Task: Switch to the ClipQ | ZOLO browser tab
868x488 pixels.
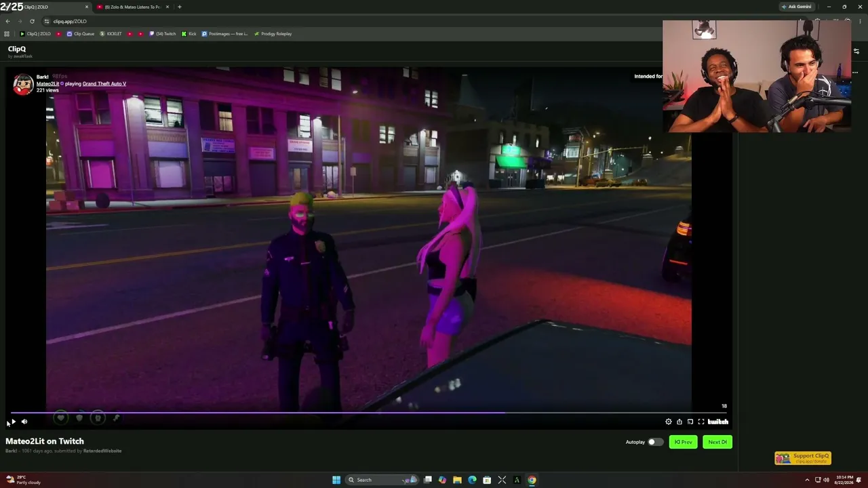Action: coord(46,7)
